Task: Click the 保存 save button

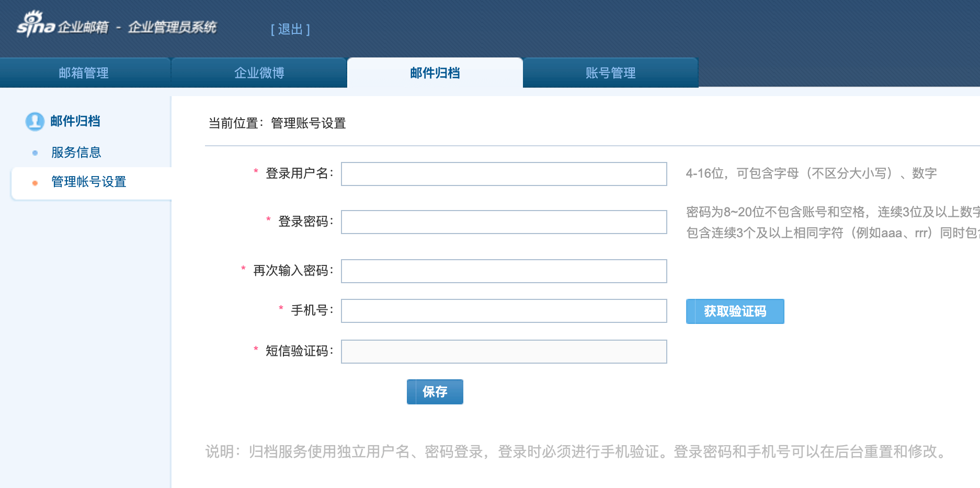Action: click(x=435, y=392)
